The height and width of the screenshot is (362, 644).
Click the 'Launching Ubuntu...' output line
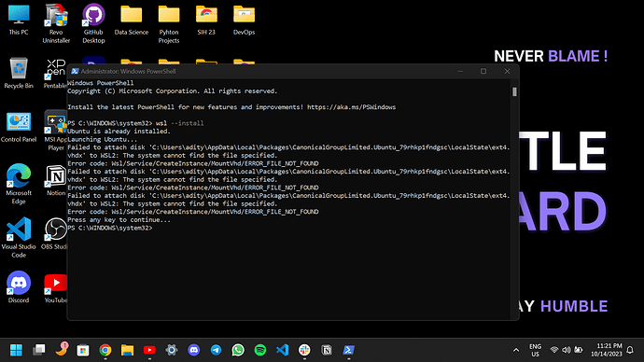point(103,139)
